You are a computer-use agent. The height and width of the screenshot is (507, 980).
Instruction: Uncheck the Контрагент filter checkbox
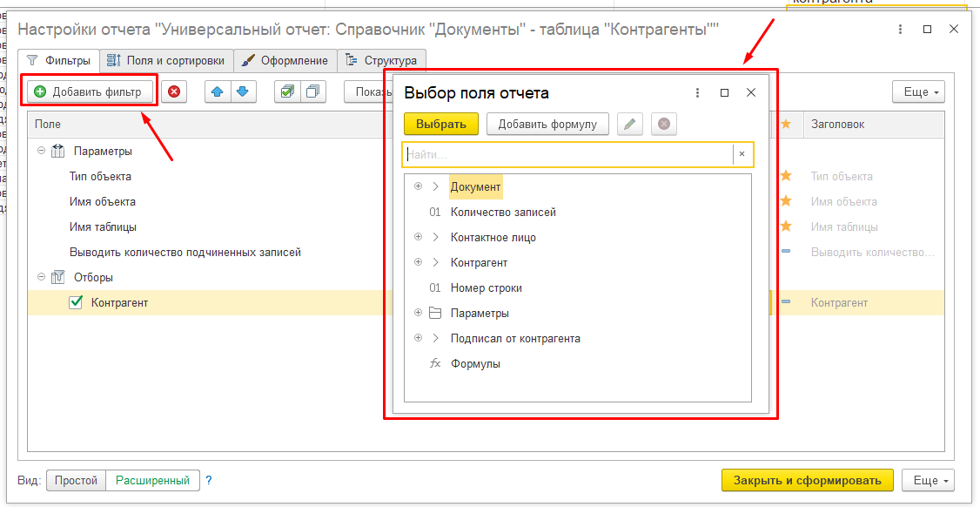click(x=76, y=302)
